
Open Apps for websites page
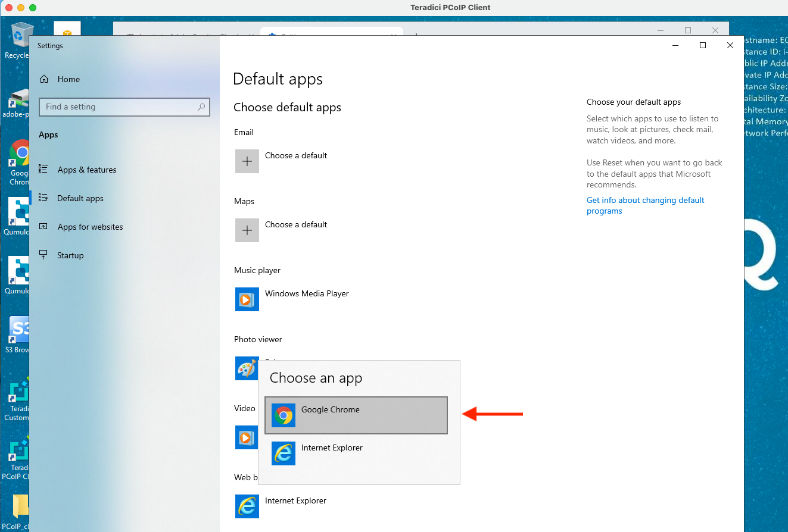pyautogui.click(x=90, y=227)
